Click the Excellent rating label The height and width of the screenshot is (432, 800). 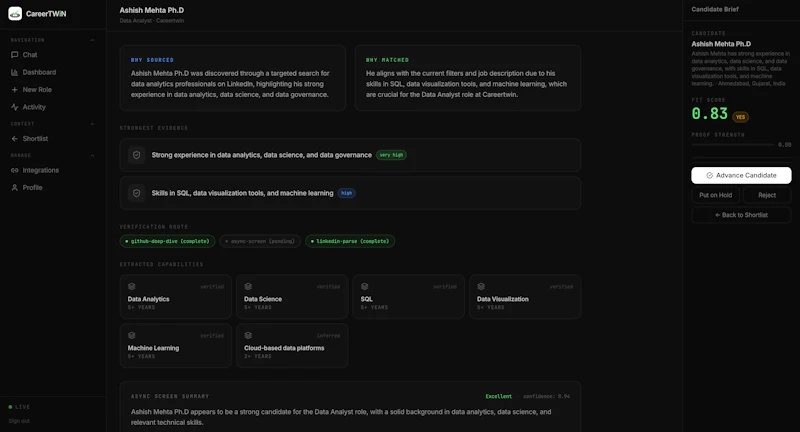498,396
